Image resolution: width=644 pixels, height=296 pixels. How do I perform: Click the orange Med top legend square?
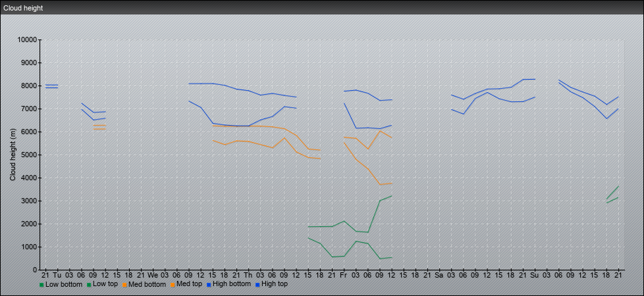tap(173, 285)
